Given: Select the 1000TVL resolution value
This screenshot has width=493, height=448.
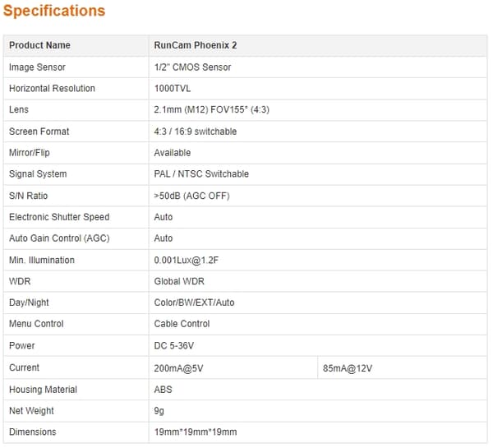Looking at the screenshot, I should pyautogui.click(x=173, y=89).
